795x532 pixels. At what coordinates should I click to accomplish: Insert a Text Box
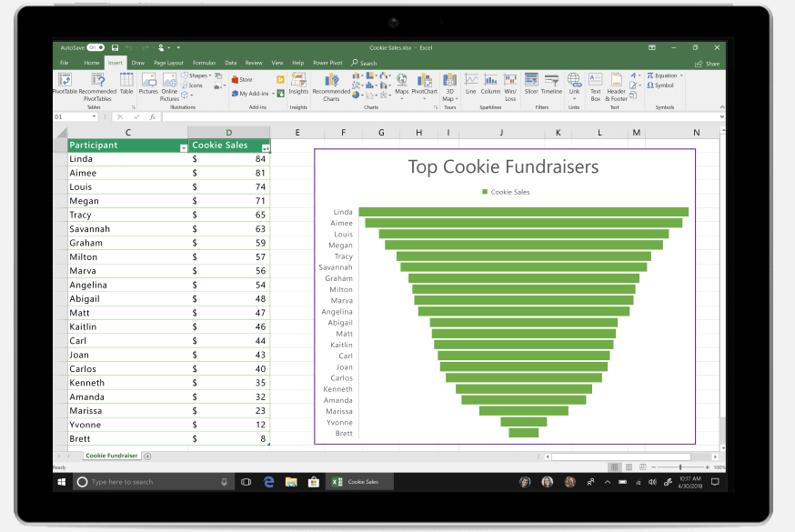pos(595,87)
